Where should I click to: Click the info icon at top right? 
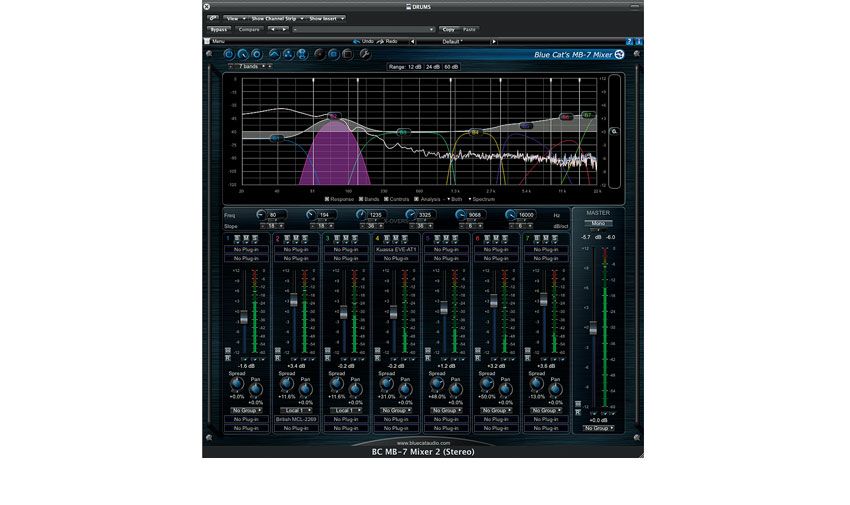click(x=639, y=42)
